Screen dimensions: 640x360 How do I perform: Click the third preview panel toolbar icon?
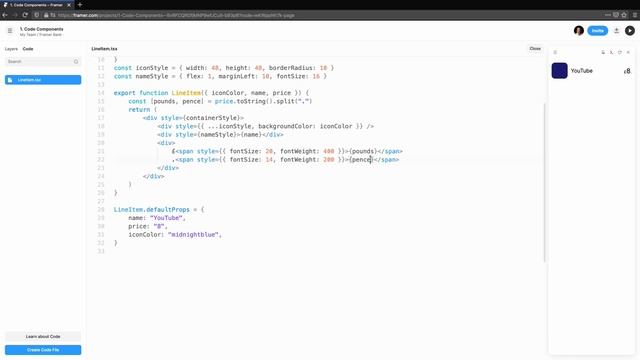tap(620, 52)
